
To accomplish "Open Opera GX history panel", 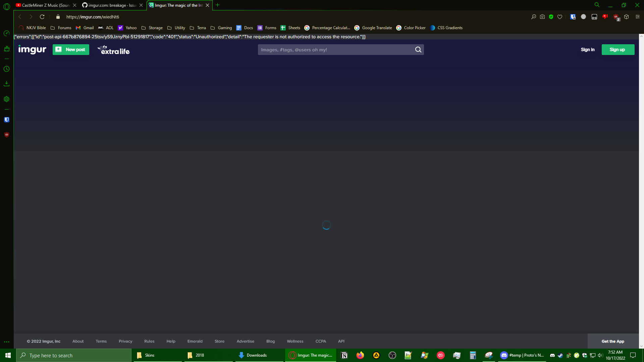I will coord(6,69).
